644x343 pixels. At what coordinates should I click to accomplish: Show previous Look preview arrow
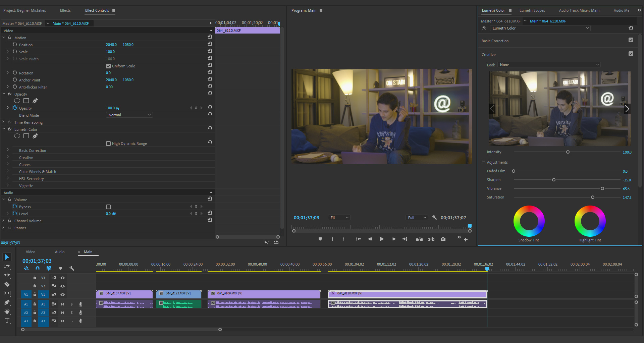point(492,109)
